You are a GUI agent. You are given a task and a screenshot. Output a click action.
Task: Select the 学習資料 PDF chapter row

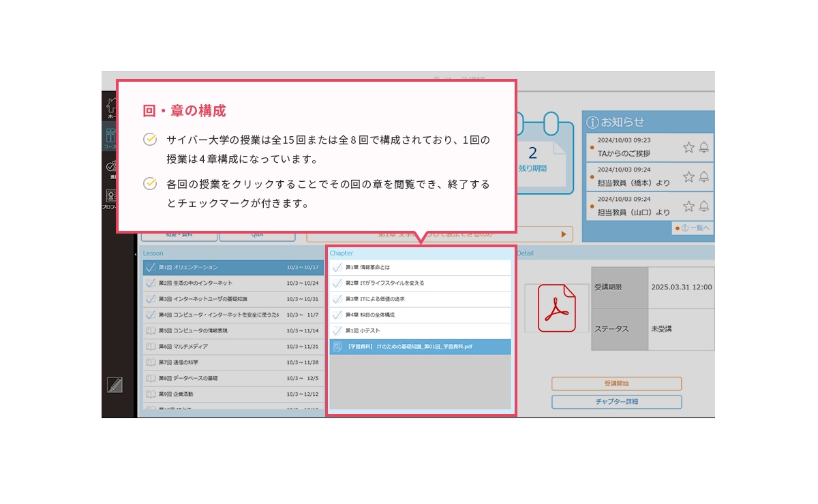tap(420, 347)
